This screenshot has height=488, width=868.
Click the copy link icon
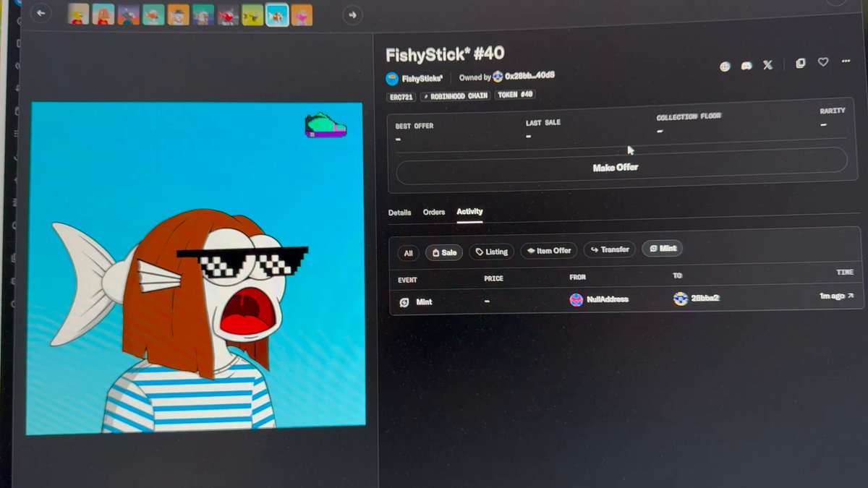coord(801,63)
